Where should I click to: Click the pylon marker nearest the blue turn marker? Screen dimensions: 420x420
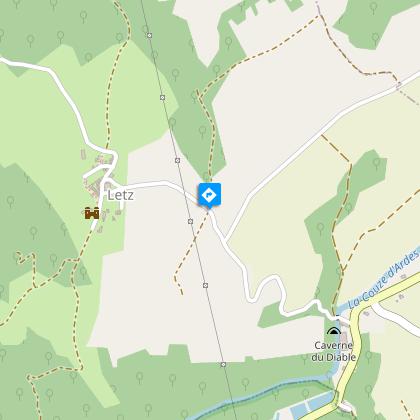click(x=190, y=221)
